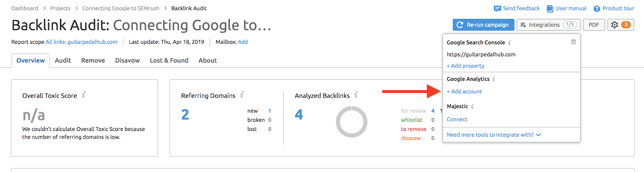The width and height of the screenshot is (644, 172).
Task: Expand Need more tools to integrate with
Action: pyautogui.click(x=493, y=135)
